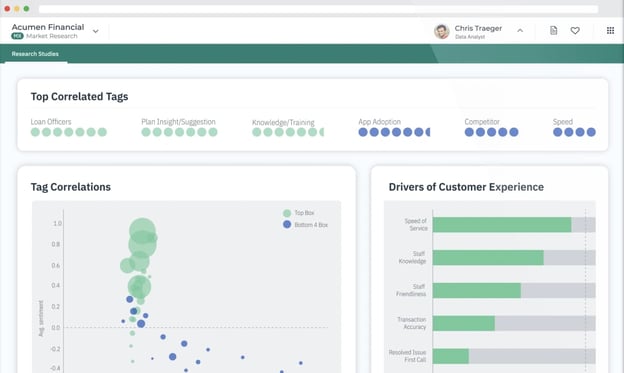The height and width of the screenshot is (373, 624).
Task: Open the apps grid menu icon
Action: (x=610, y=30)
